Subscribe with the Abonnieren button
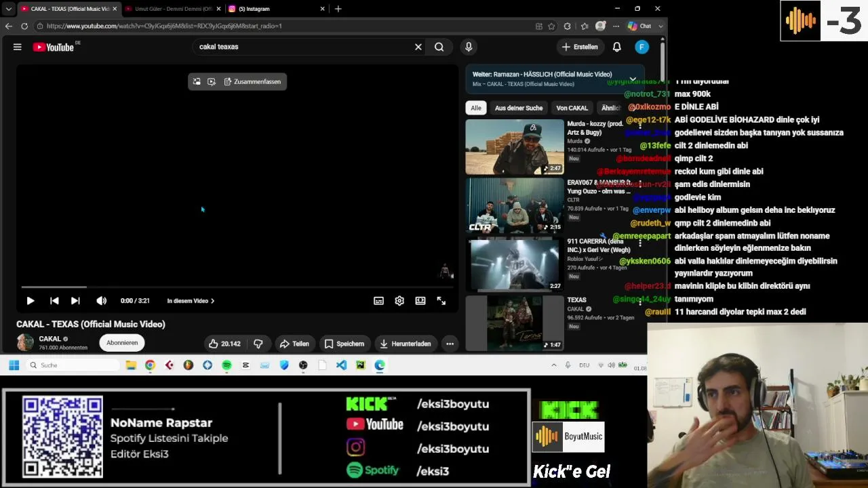This screenshot has height=488, width=868. tap(122, 343)
